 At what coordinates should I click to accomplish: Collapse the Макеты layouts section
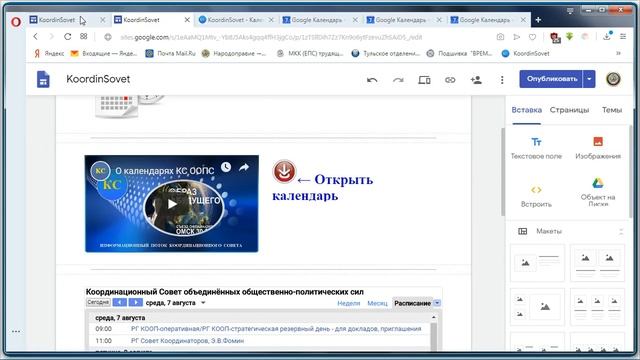[x=621, y=231]
